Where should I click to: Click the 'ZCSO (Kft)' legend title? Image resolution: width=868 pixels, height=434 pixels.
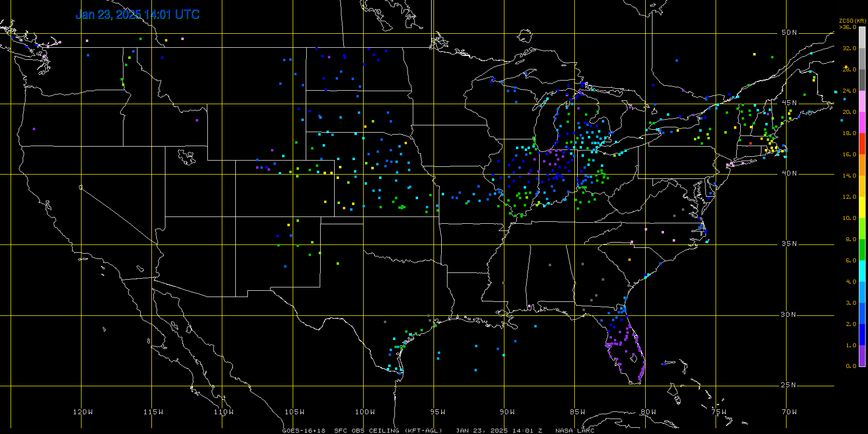(x=853, y=21)
